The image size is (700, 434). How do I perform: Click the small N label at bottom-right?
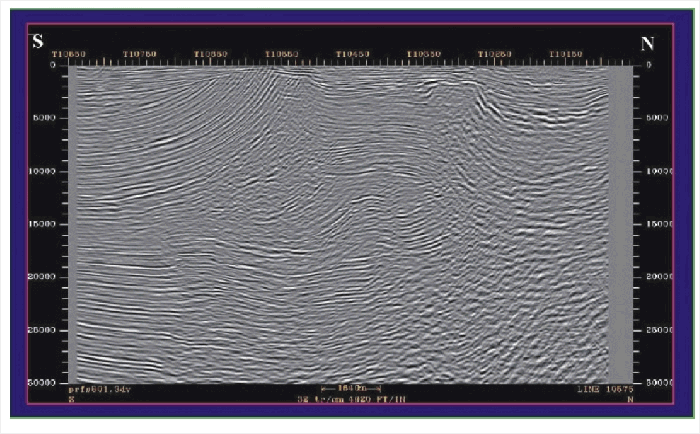pyautogui.click(x=629, y=398)
